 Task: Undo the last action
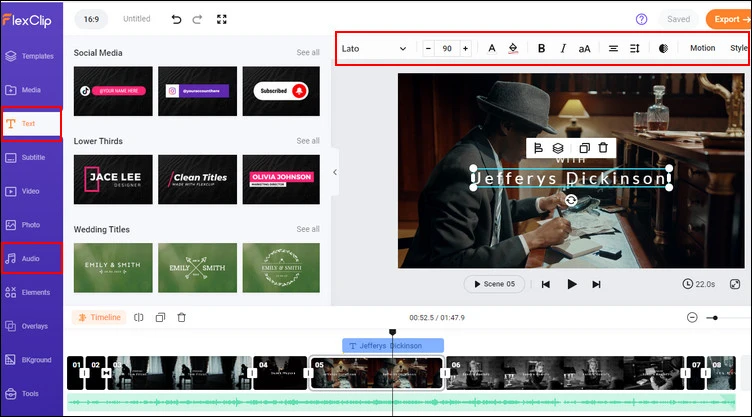point(176,19)
